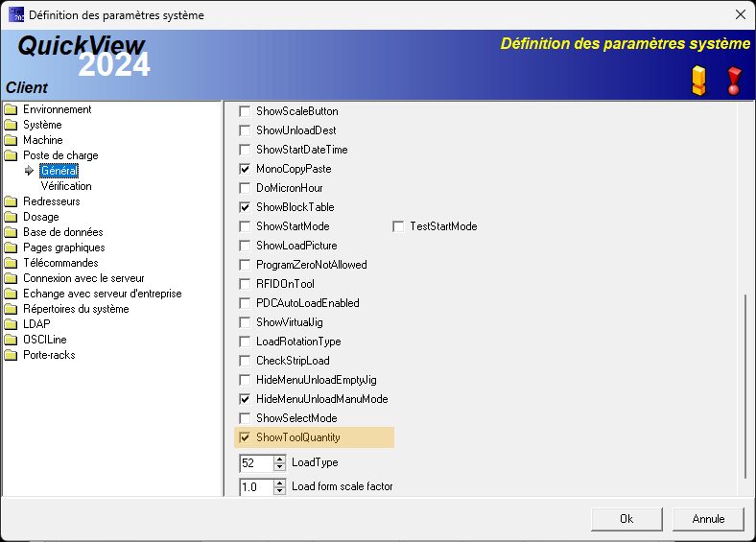Increase the LoadType value with up arrow
Image resolution: width=756 pixels, height=542 pixels.
(279, 460)
